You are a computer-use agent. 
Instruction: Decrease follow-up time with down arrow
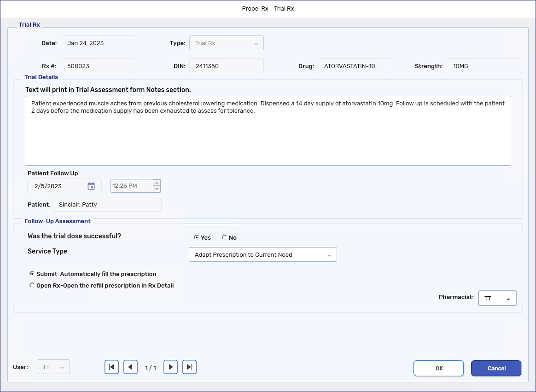pos(157,189)
